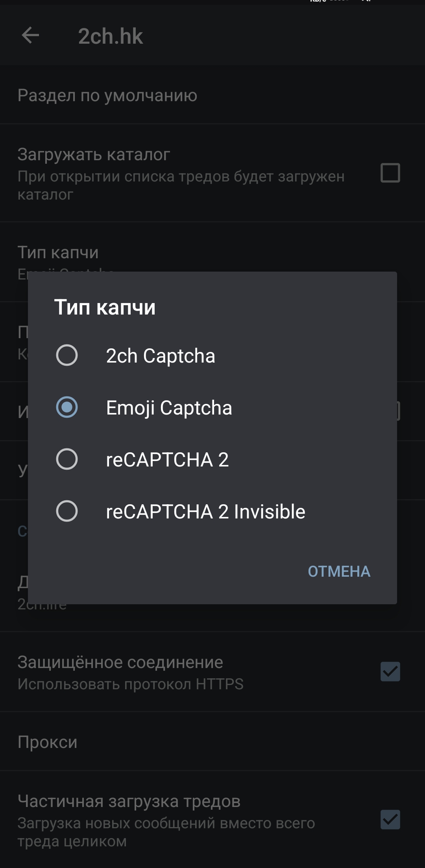This screenshot has height=868, width=425.
Task: Enable the Загружать каталог checkbox
Action: (390, 173)
